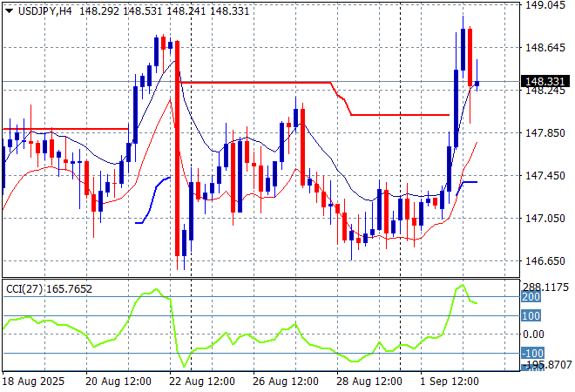The height and width of the screenshot is (392, 575).
Task: Select the CCI 200 level marker
Action: pos(531,297)
